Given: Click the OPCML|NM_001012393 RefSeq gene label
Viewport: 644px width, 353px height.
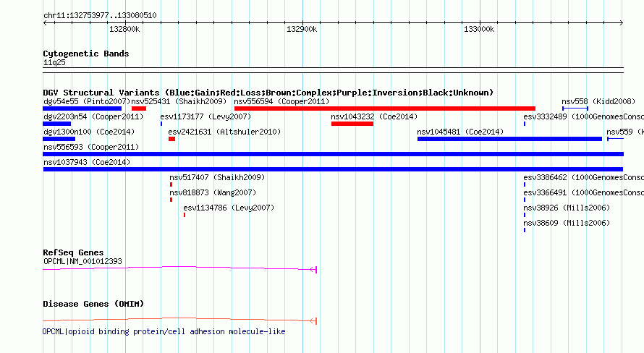Looking at the screenshot, I should tap(82, 261).
